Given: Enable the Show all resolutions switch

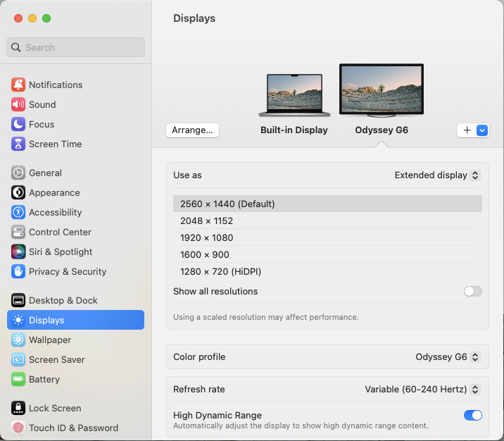Looking at the screenshot, I should (472, 291).
